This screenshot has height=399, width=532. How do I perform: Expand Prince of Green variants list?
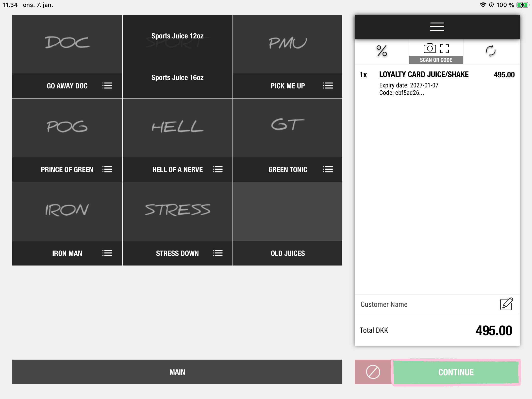pyautogui.click(x=107, y=169)
